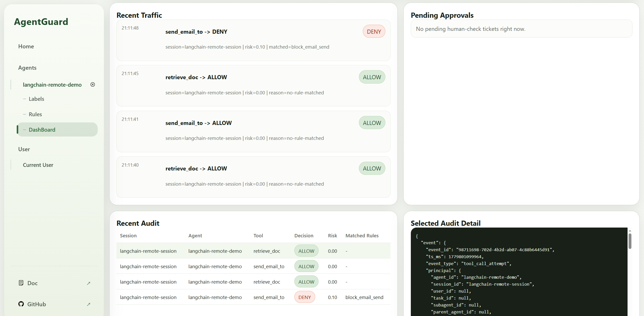This screenshot has width=644, height=316.
Task: Click the DENY badge on 21:11:48 traffic card
Action: point(374,31)
